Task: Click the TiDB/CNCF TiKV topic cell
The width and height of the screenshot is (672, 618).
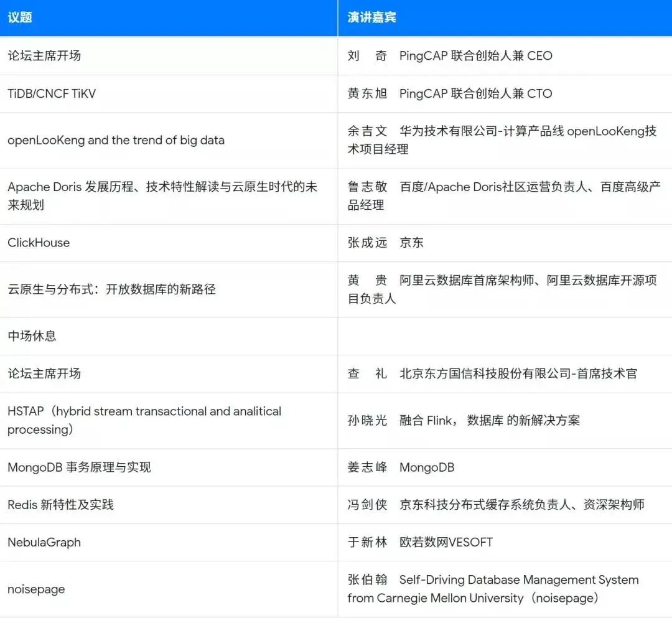Action: [x=169, y=93]
